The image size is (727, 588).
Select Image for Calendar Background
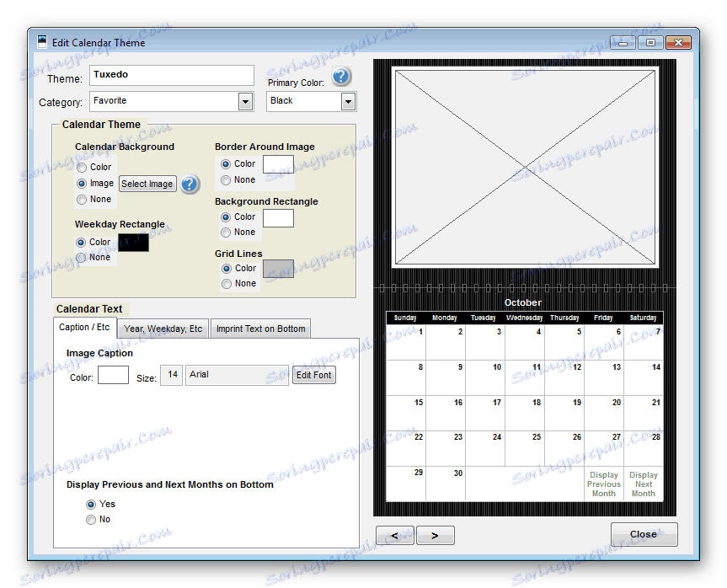pyautogui.click(x=82, y=184)
